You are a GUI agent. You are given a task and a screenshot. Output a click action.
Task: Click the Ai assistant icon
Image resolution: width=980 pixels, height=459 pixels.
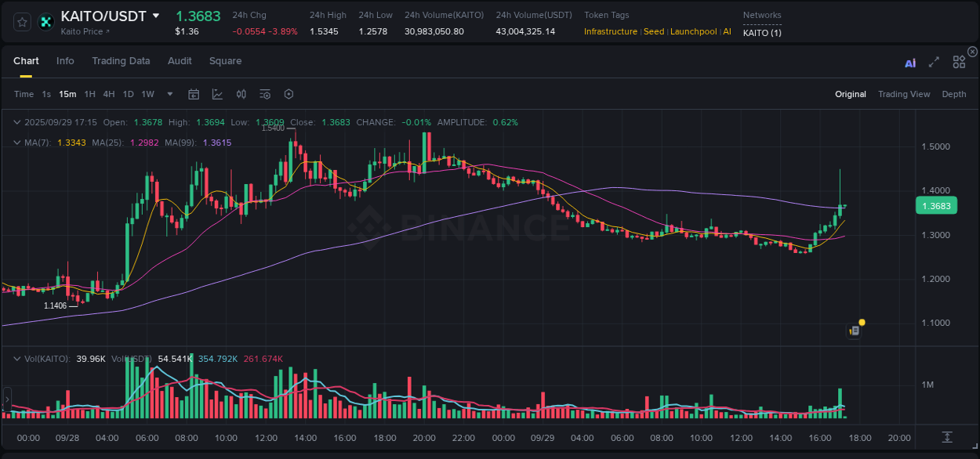pos(910,62)
